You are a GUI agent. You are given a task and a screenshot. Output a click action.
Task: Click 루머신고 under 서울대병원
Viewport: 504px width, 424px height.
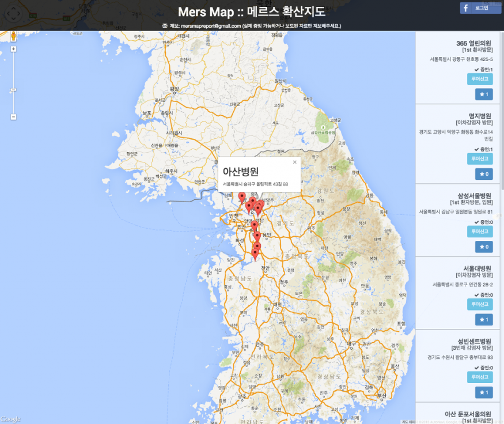pyautogui.click(x=480, y=304)
